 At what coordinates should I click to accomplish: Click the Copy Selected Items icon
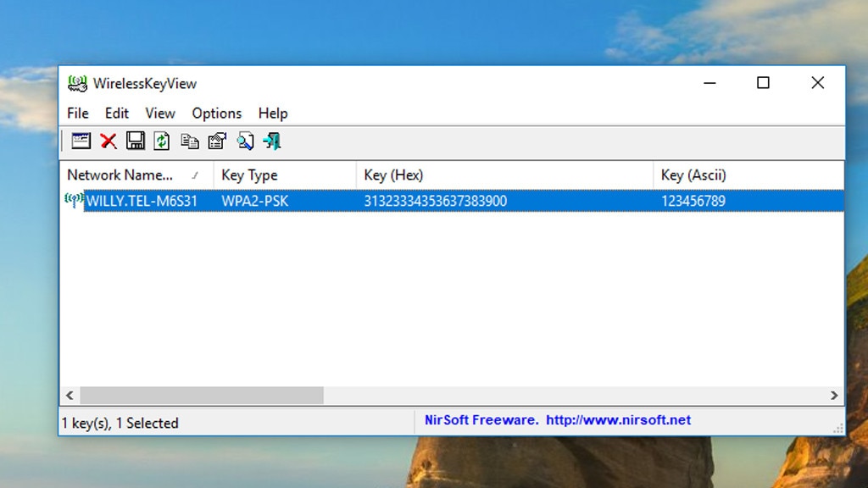coord(190,141)
